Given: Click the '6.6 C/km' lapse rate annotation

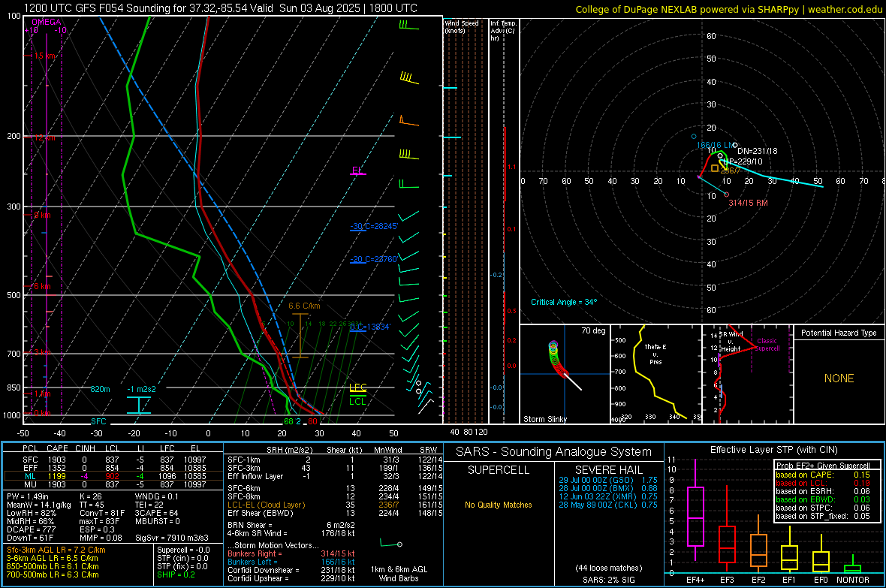Looking at the screenshot, I should click(304, 306).
